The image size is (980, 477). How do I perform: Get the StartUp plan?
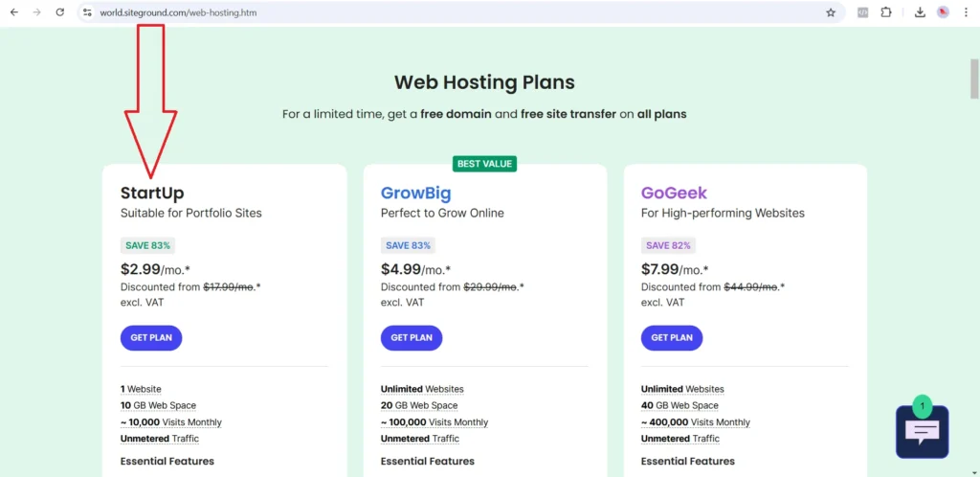click(150, 337)
